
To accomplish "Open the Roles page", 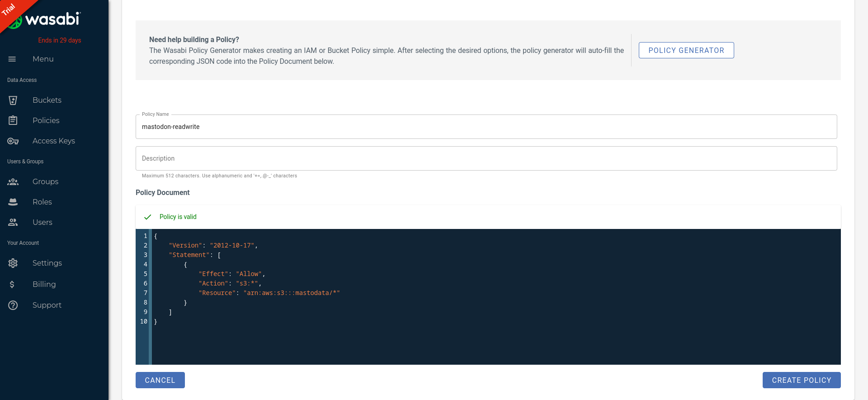I will (x=42, y=202).
